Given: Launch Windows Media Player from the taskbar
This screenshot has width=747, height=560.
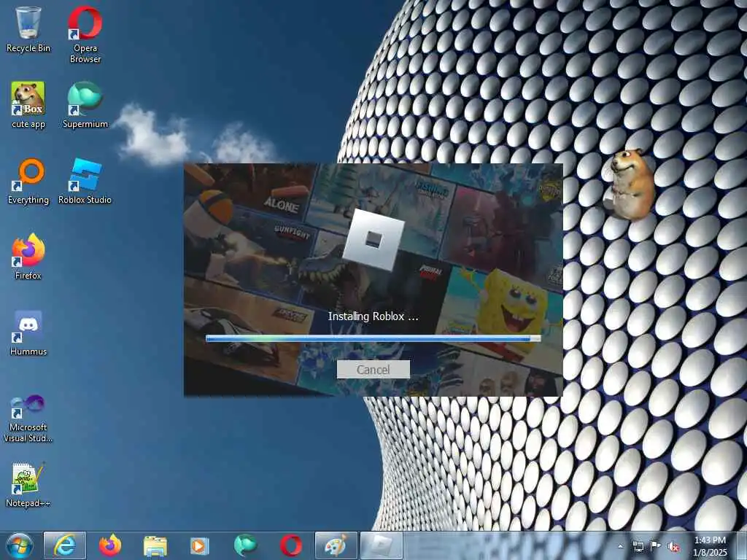Looking at the screenshot, I should click(200, 545).
